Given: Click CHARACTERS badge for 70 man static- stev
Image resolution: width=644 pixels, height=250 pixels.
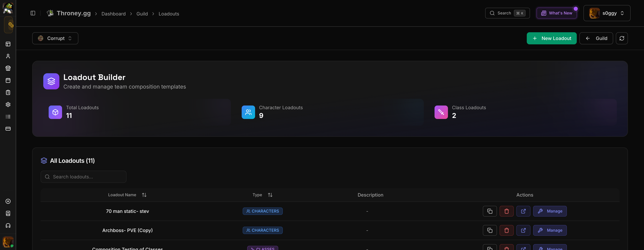Looking at the screenshot, I should (x=262, y=211).
